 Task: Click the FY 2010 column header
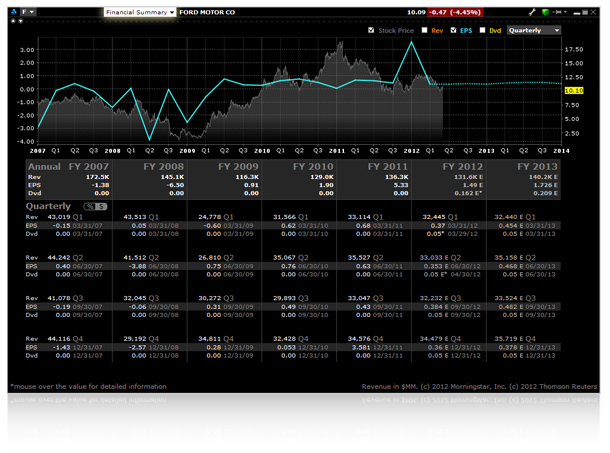click(313, 167)
